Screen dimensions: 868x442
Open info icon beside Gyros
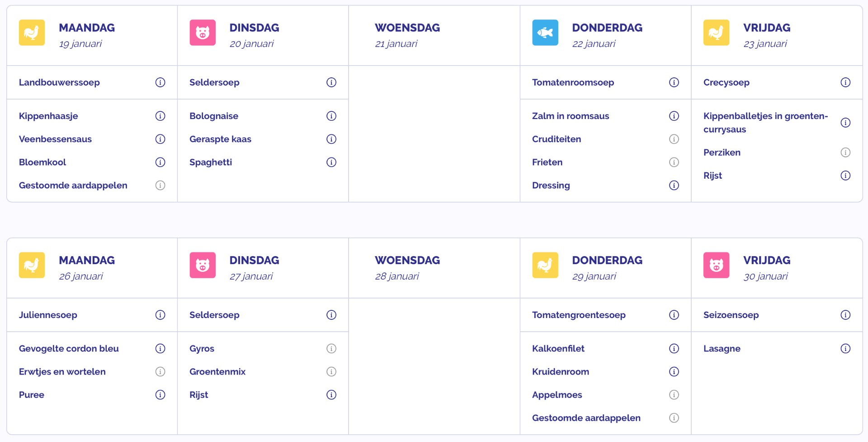tap(331, 348)
